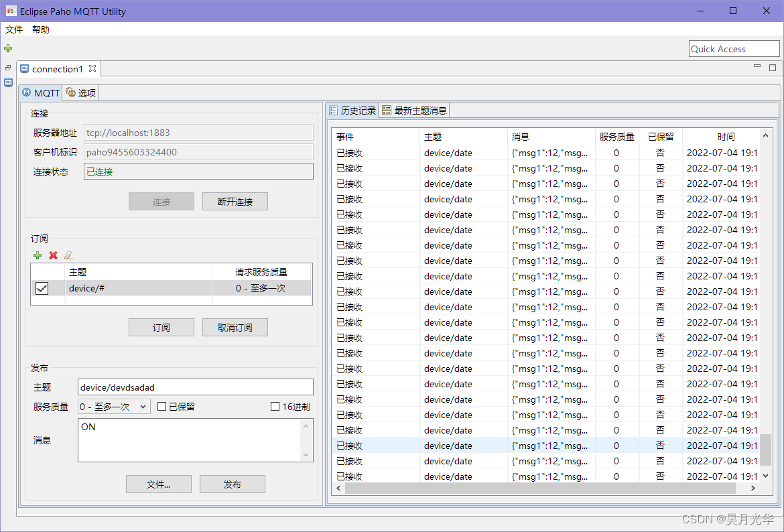Switch to the MQTT tab
784x532 pixels.
pos(41,92)
